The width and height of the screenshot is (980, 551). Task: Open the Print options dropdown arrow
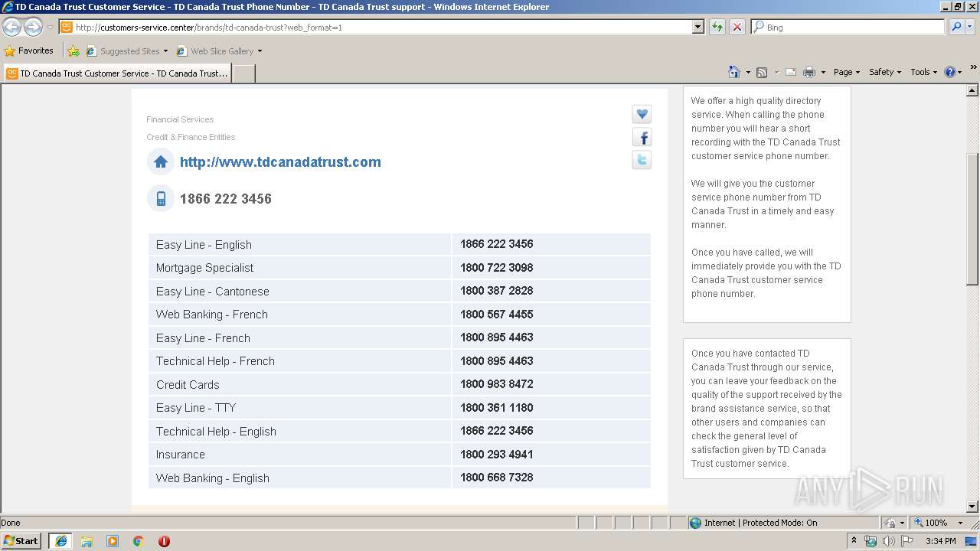[x=823, y=72]
